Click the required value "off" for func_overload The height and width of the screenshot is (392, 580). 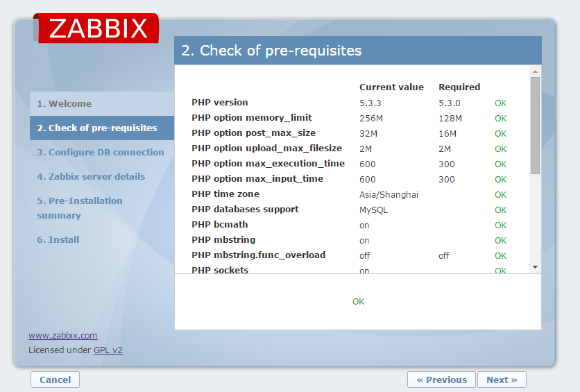tap(443, 255)
